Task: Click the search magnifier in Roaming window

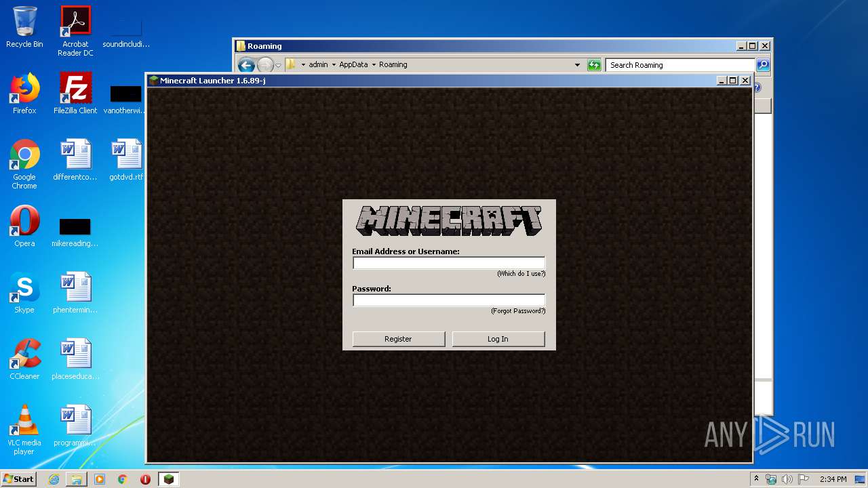Action: 763,65
